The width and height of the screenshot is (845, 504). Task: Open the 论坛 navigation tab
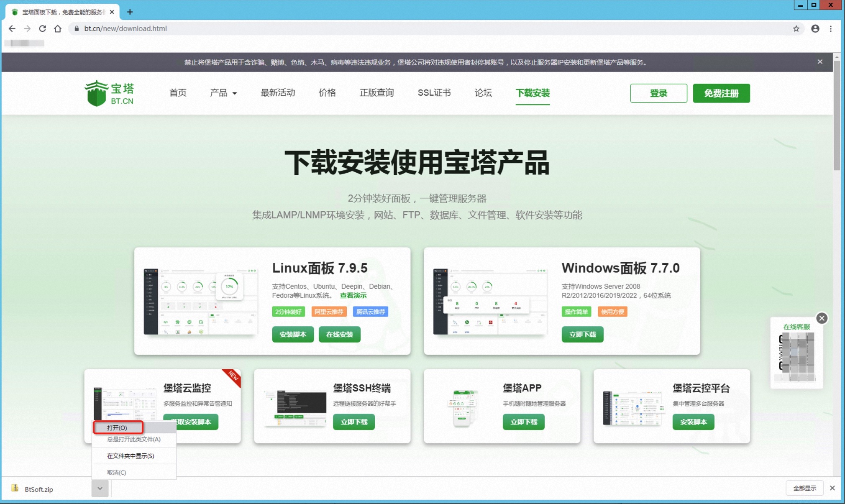point(483,93)
